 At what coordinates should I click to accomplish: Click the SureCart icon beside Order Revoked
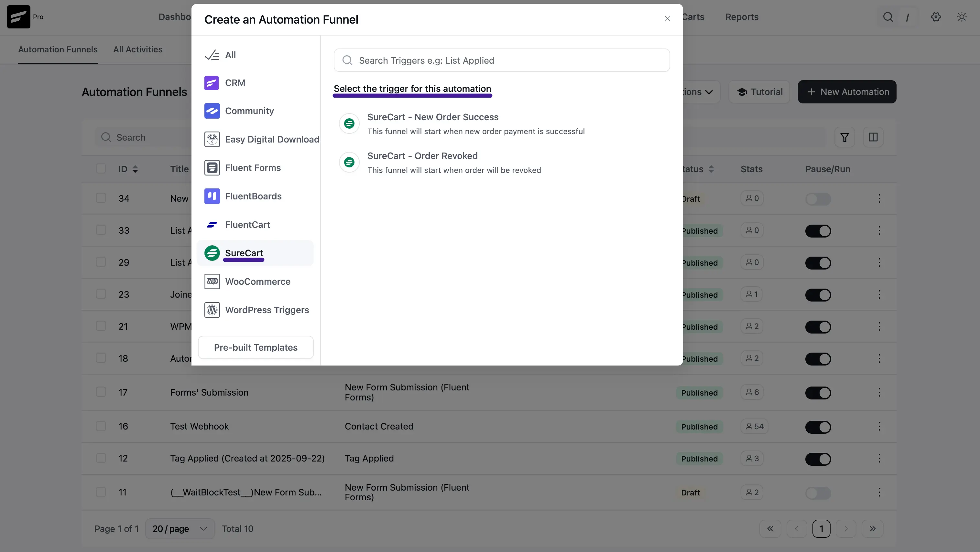click(349, 163)
